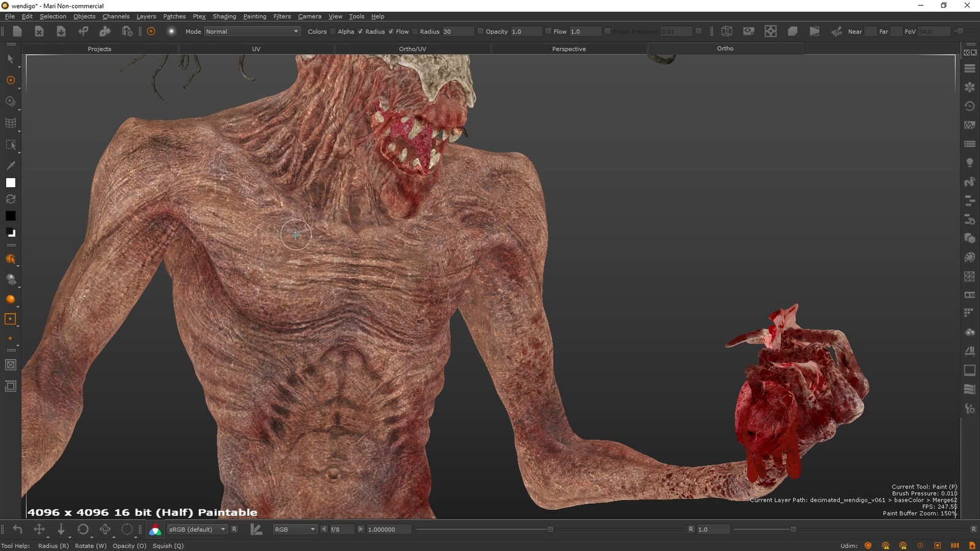Image resolution: width=980 pixels, height=551 pixels.
Task: Open the File menu
Action: 10,17
